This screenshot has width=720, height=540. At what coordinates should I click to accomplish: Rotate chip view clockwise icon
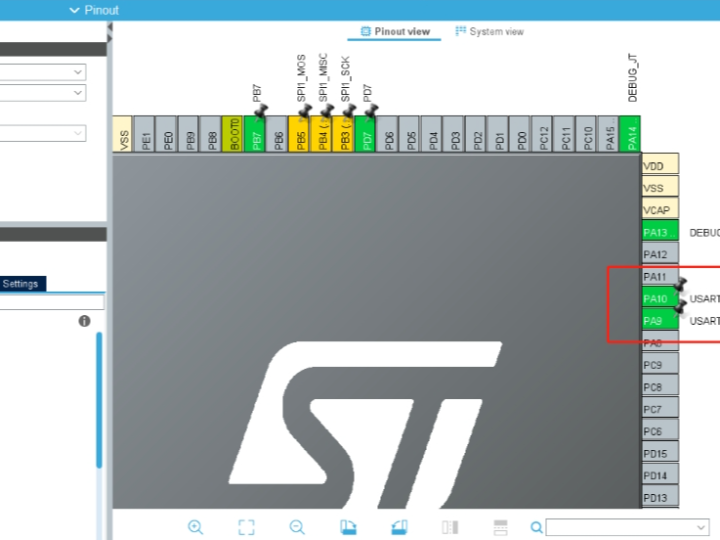tap(348, 527)
